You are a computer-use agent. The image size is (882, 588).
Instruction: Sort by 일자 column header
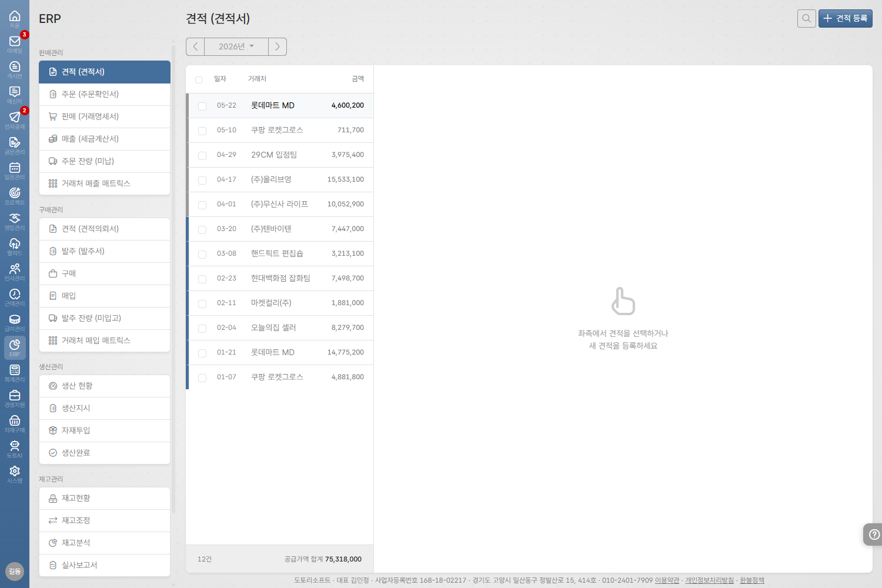[x=220, y=79]
